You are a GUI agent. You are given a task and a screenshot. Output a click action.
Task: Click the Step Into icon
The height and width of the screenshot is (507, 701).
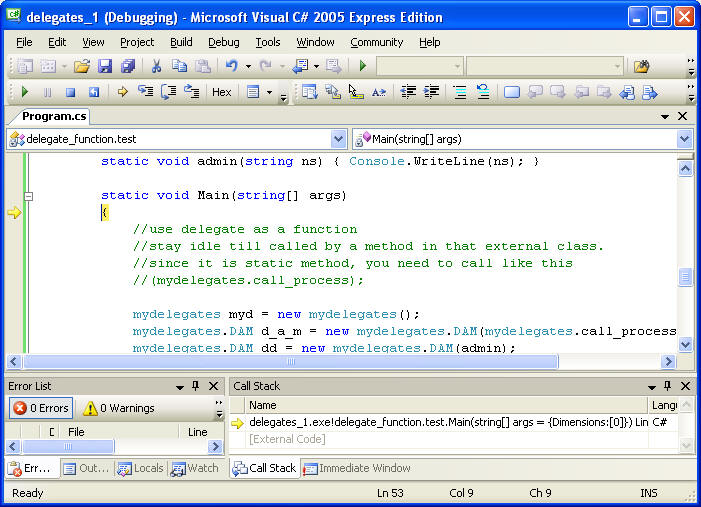pos(145,92)
